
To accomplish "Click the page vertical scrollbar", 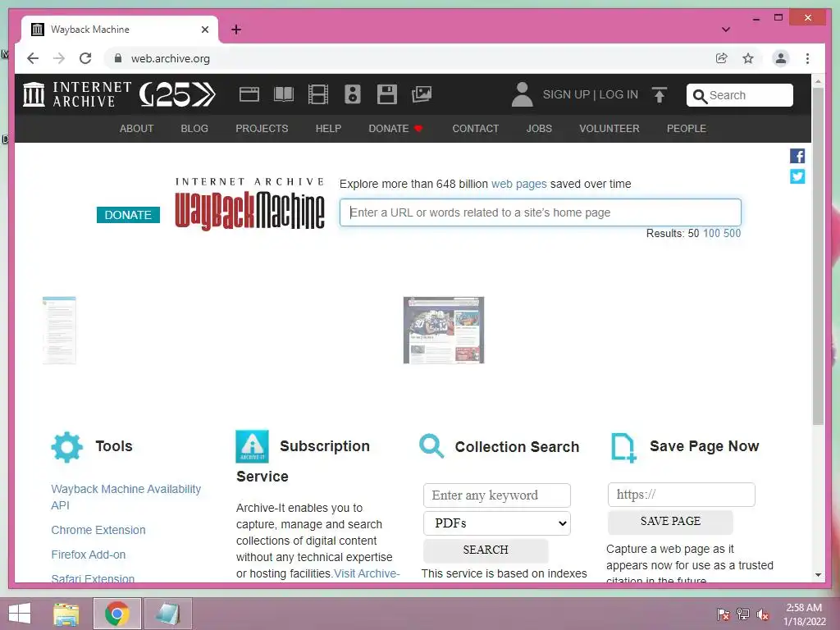I will tap(818, 256).
